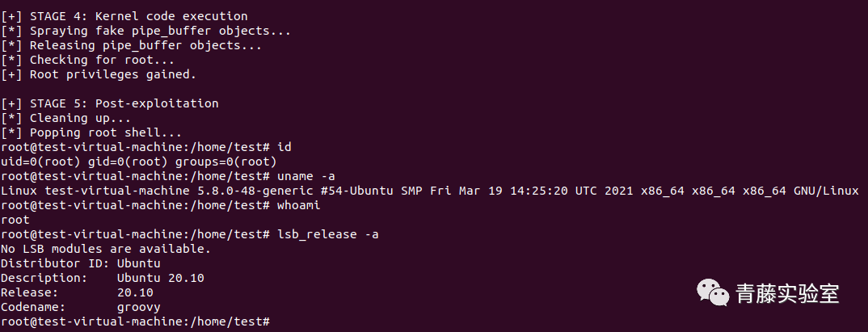Click the 'Popping root shell...' line

91,132
